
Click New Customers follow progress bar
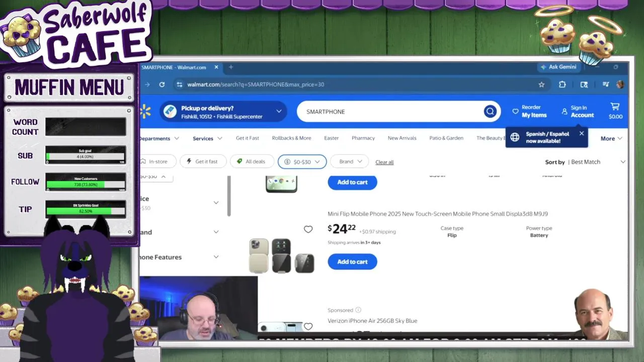(86, 182)
